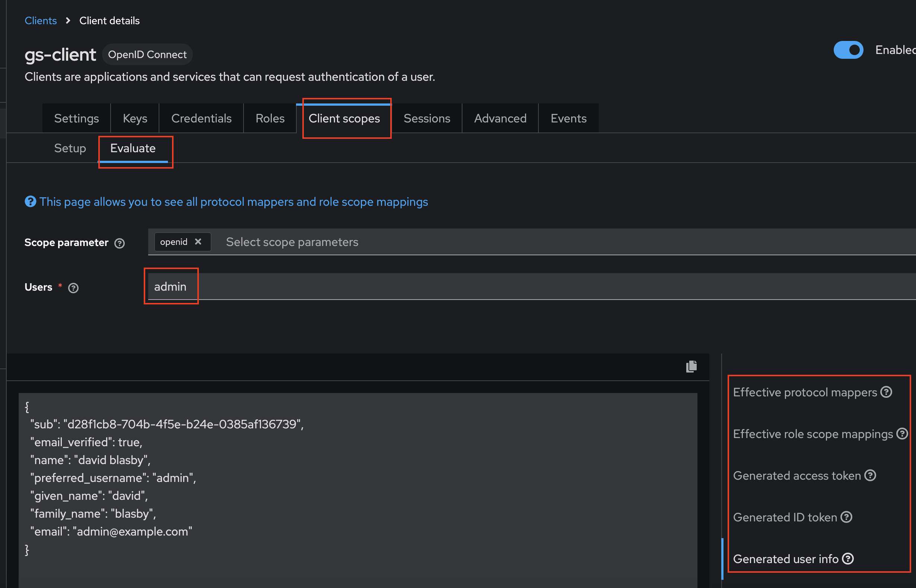Open the Users selection field showing admin
Screen dimensions: 916x588
[x=458, y=287]
